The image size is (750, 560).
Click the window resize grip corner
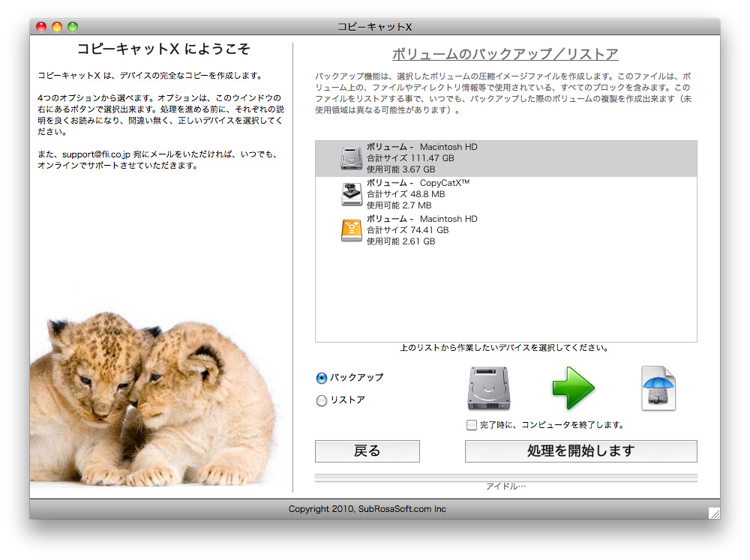pyautogui.click(x=714, y=513)
